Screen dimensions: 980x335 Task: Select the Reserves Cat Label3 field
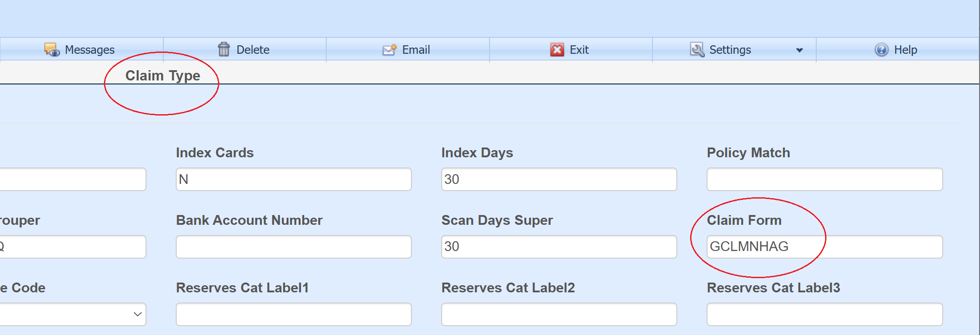coord(824,315)
